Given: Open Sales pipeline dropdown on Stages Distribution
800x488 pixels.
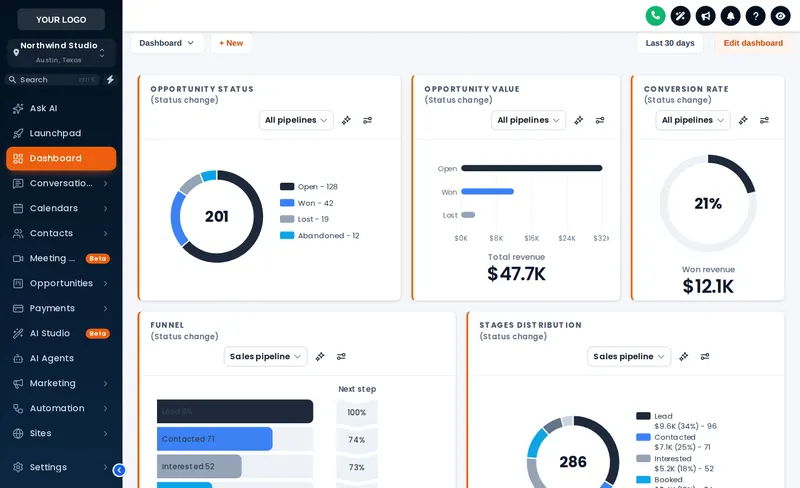Looking at the screenshot, I should 629,357.
